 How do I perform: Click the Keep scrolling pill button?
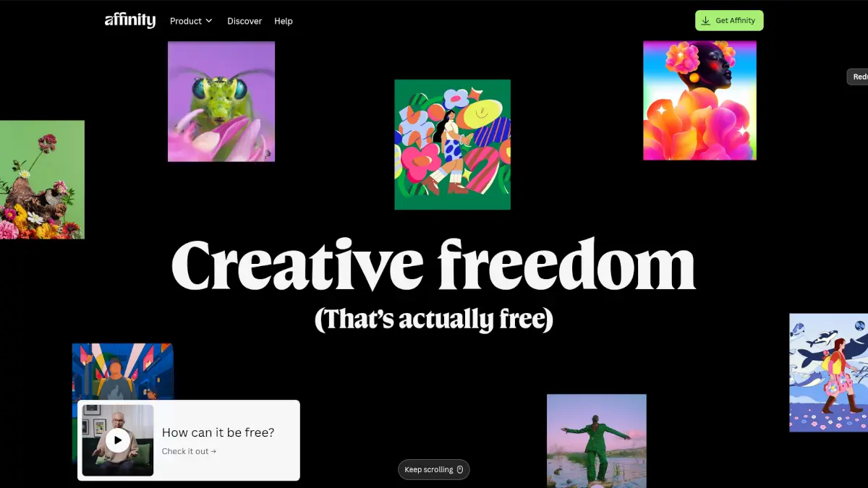[x=434, y=470]
